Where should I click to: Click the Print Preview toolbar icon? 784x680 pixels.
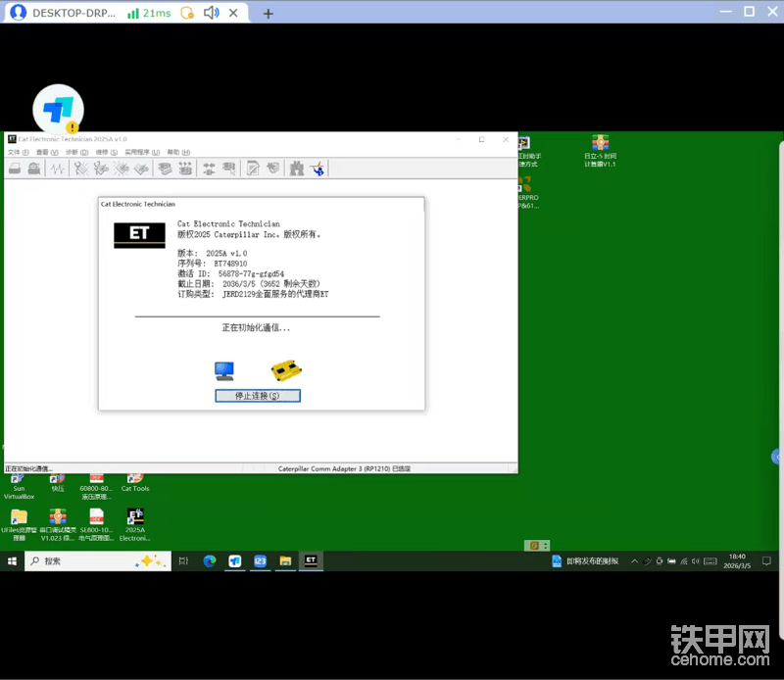[34, 169]
